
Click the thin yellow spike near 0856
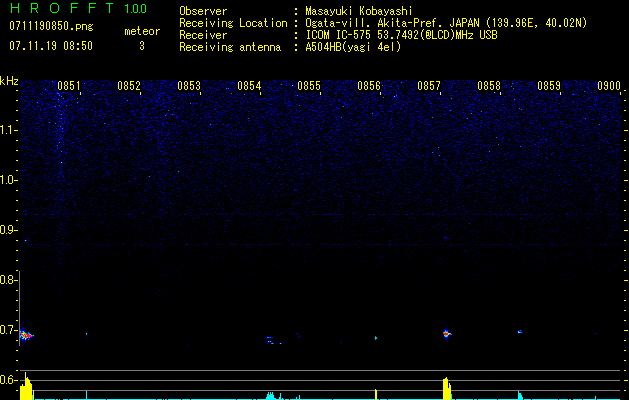coord(376,394)
